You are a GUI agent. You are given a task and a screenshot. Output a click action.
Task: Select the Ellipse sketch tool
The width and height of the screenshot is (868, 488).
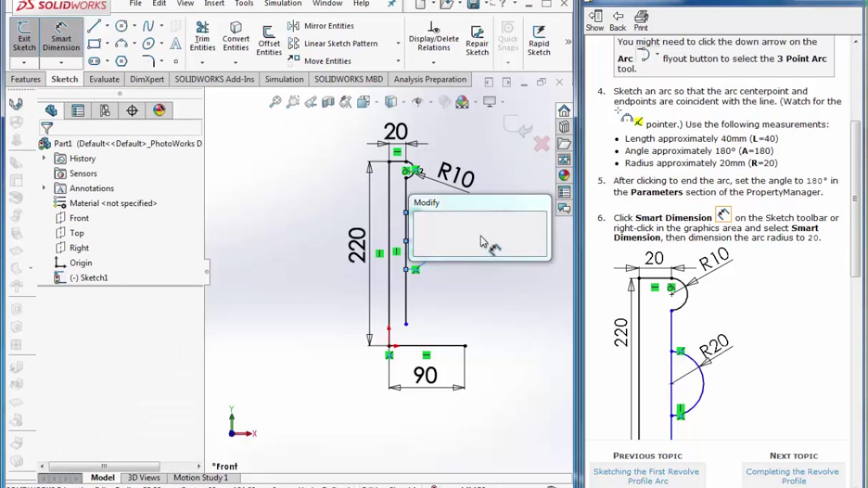149,43
